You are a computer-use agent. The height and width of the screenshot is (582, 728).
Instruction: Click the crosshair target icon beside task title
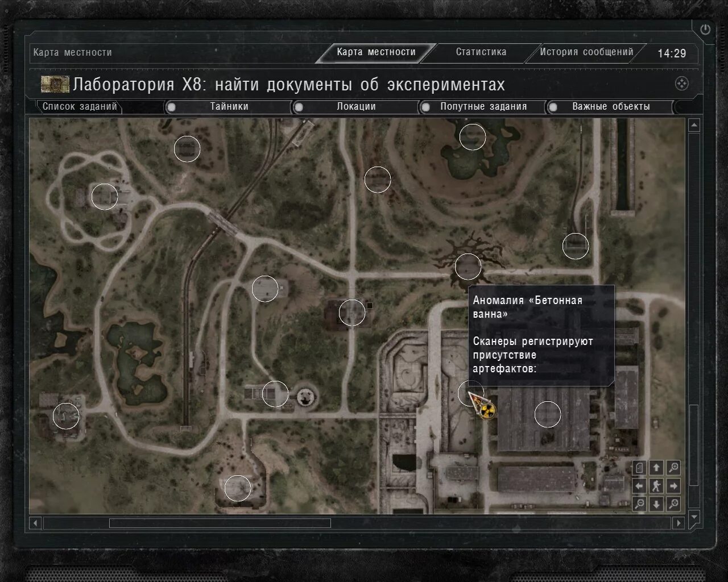681,84
